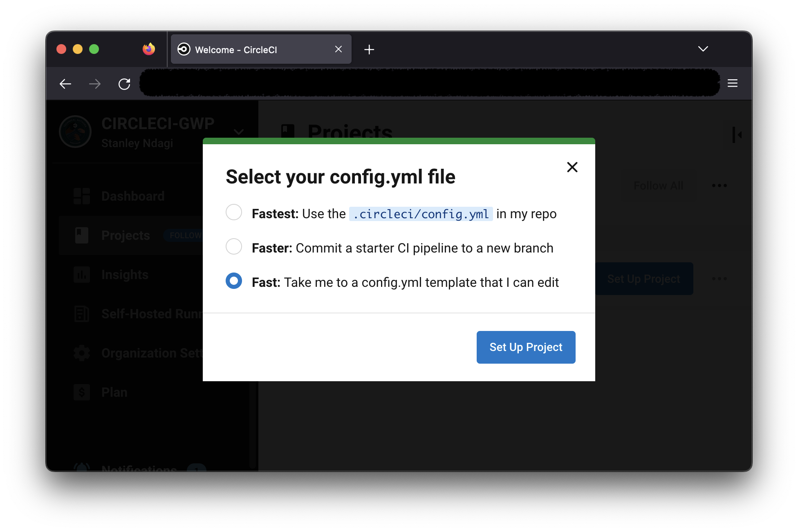Click the Projects sidebar icon
The height and width of the screenshot is (532, 798).
click(82, 235)
